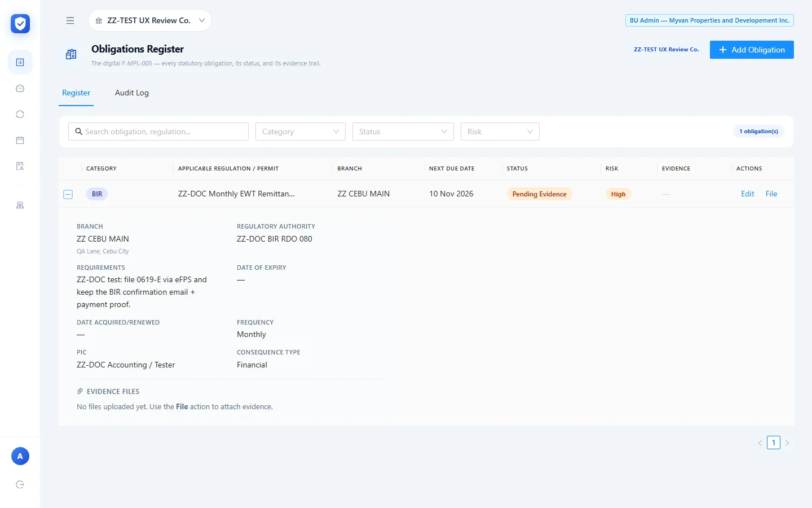Click the Pending Evidence status badge
The image size is (812, 508).
point(540,194)
